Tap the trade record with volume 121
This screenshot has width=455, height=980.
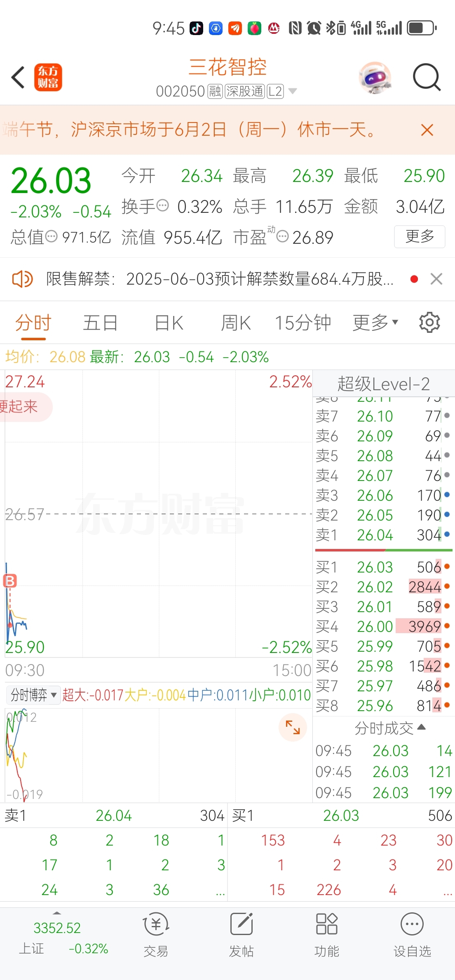[384, 772]
